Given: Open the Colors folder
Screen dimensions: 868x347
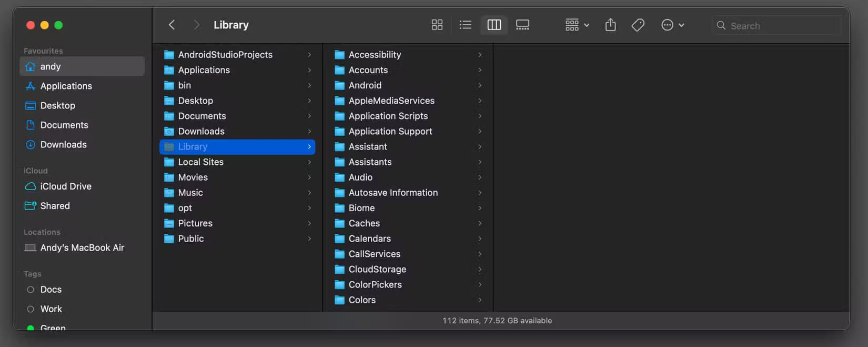Looking at the screenshot, I should click(x=408, y=300).
